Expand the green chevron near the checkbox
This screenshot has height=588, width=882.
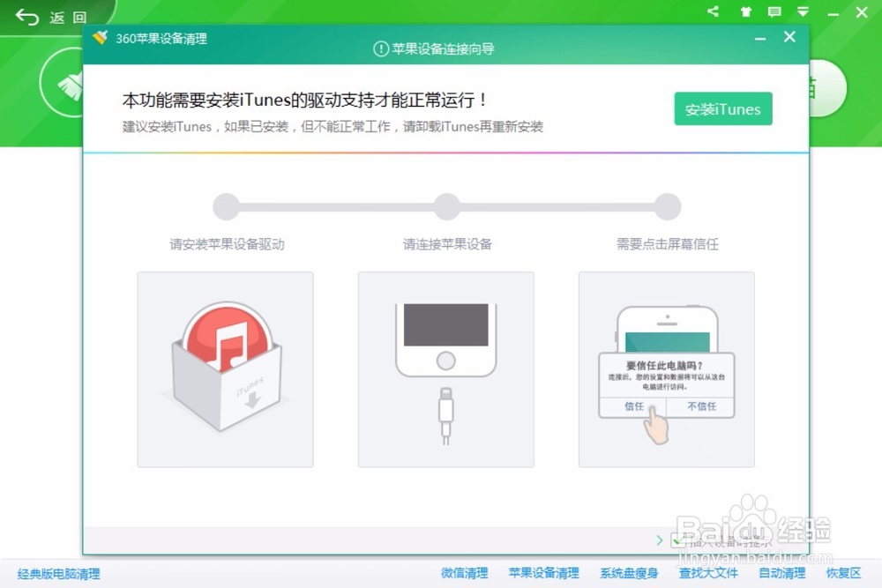coord(660,540)
